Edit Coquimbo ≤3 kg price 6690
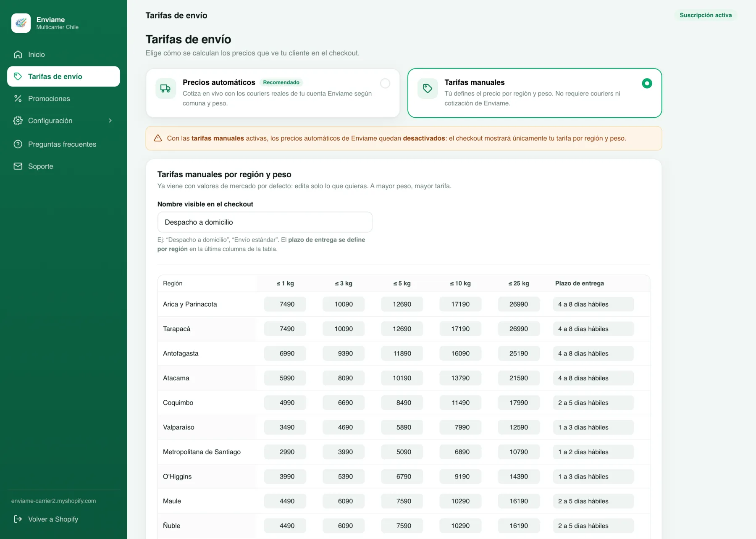Image resolution: width=756 pixels, height=539 pixels. (x=344, y=402)
